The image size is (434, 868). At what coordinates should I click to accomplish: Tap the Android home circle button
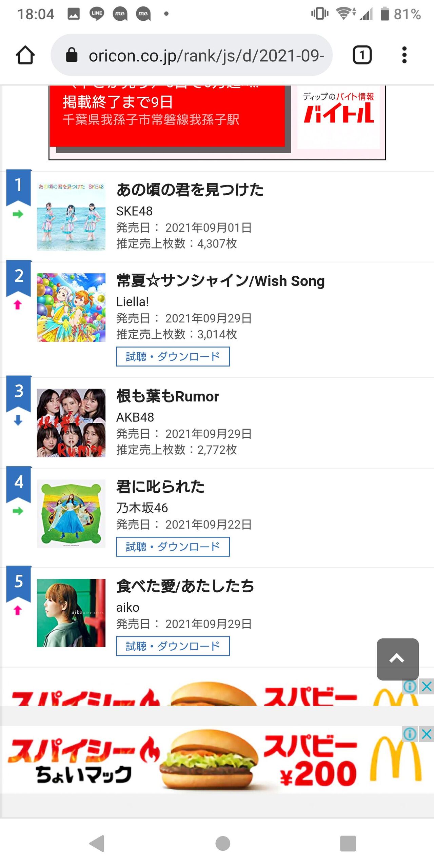pyautogui.click(x=223, y=843)
